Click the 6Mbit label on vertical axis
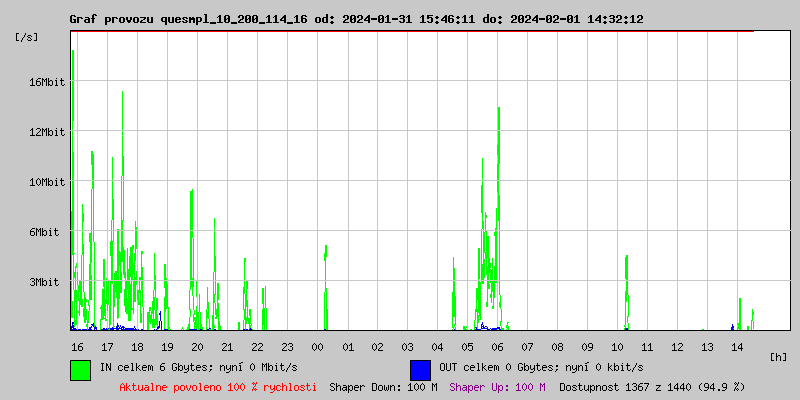This screenshot has height=400, width=800. [x=44, y=232]
